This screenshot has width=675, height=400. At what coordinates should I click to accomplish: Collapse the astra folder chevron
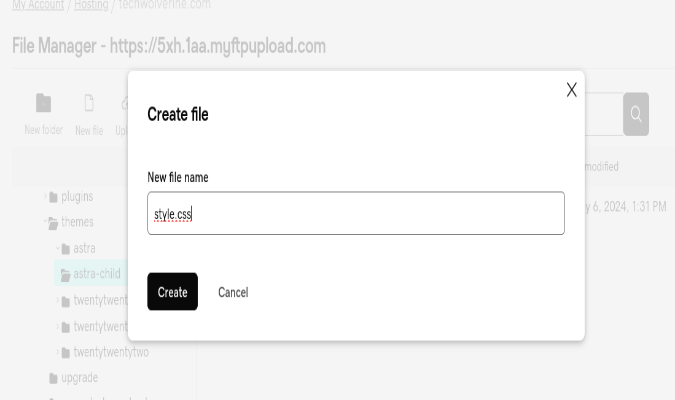(57, 248)
